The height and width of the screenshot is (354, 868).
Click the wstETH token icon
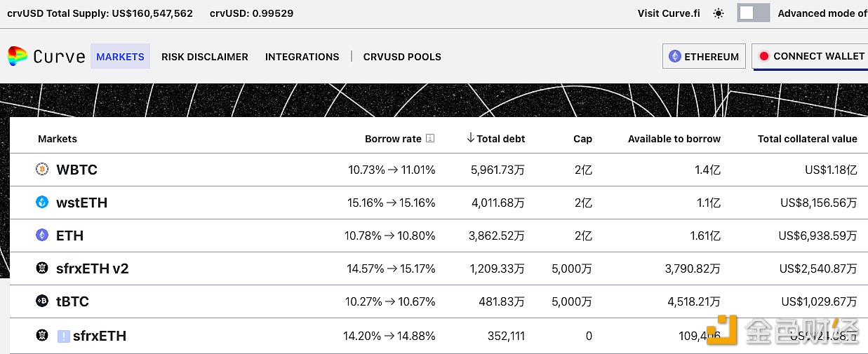coord(42,202)
